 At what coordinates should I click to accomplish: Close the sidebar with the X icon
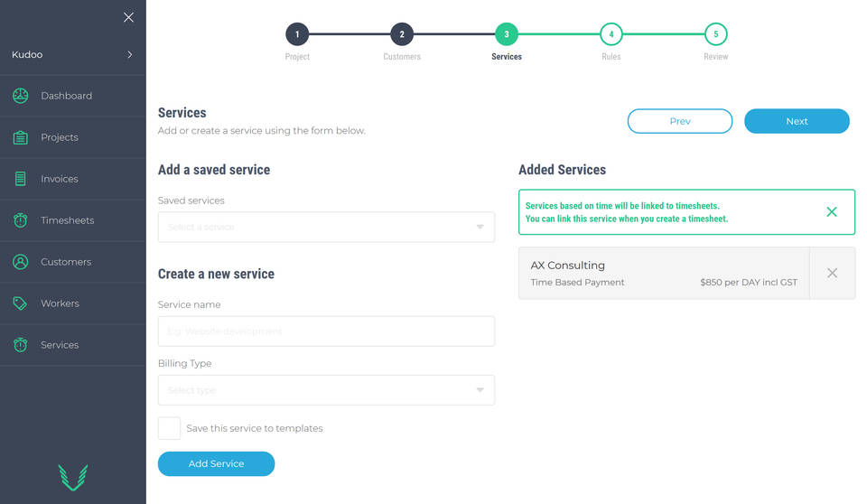(x=128, y=17)
